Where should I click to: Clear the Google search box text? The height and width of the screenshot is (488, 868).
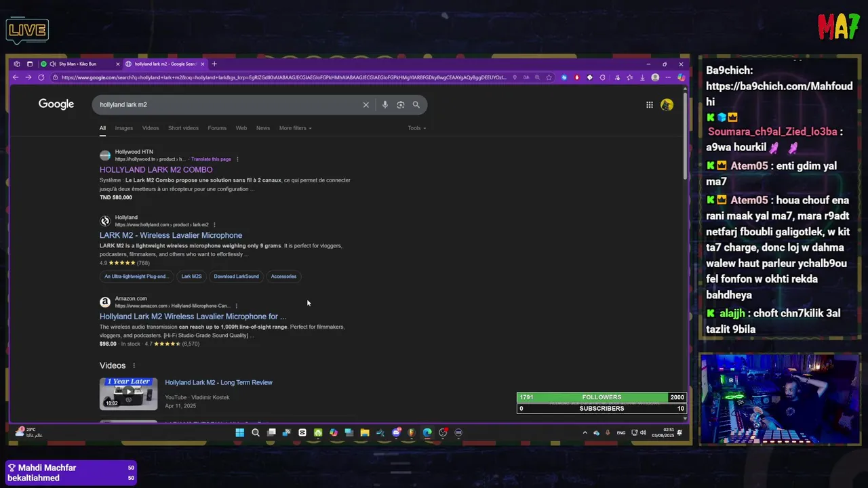click(x=366, y=104)
